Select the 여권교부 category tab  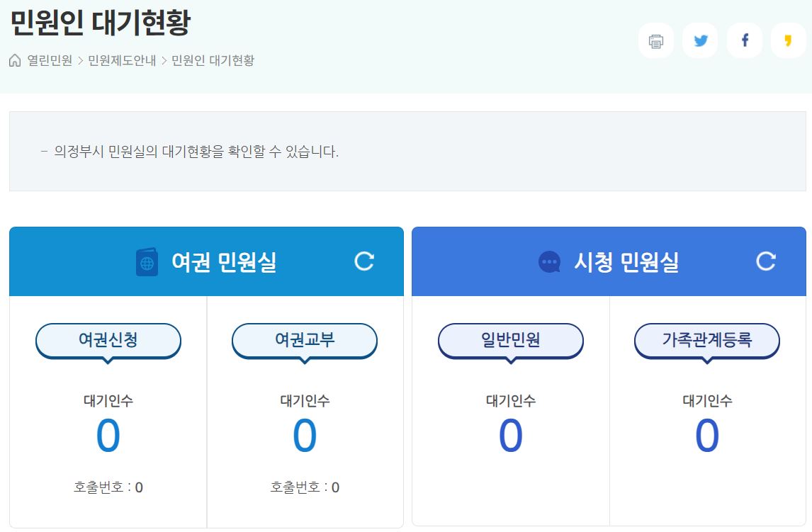pos(304,341)
